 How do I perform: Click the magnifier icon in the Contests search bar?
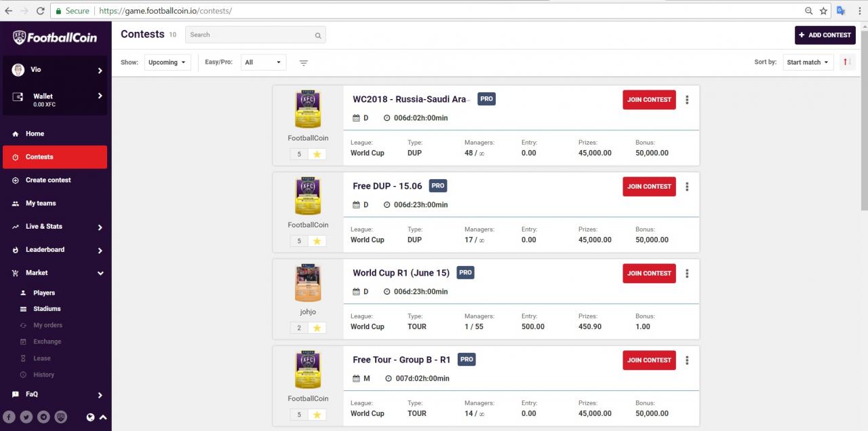coord(317,35)
